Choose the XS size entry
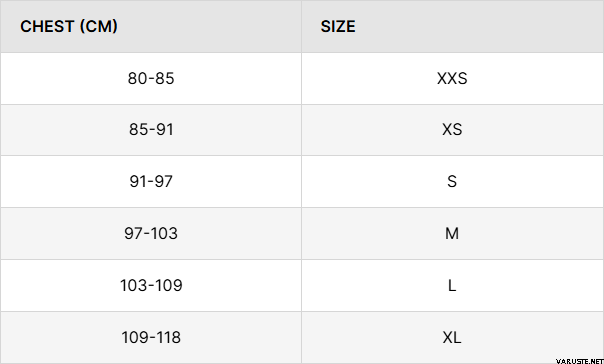The image size is (604, 364). coord(452,130)
